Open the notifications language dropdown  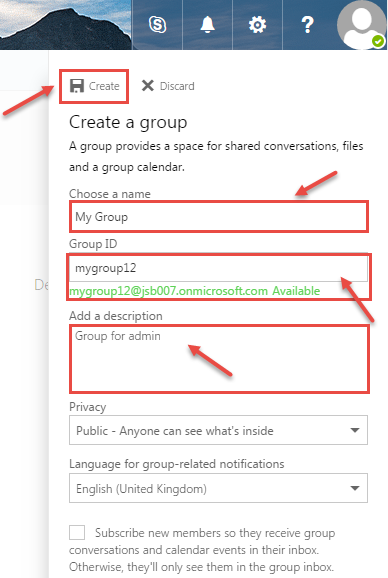pos(218,488)
